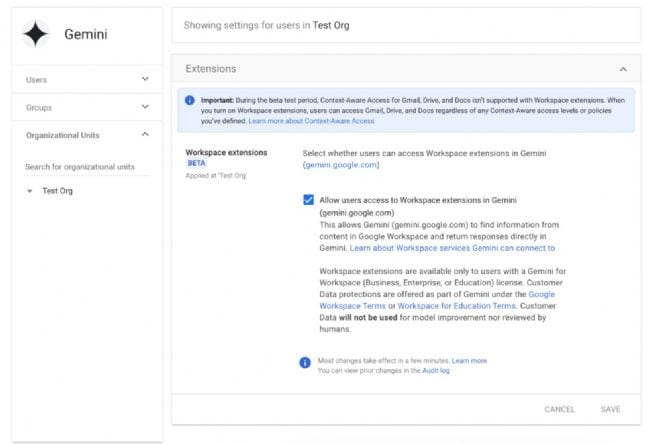Click the Applied at 'Test Org' text
The height and width of the screenshot is (444, 647).
click(x=216, y=175)
